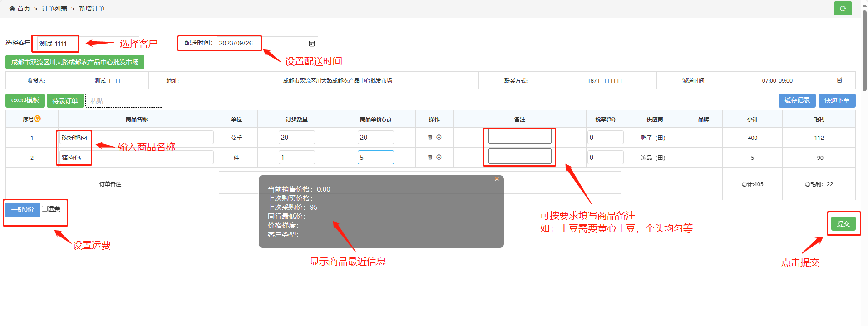Image resolution: width=868 pixels, height=326 pixels.
Task: Click the 快速下单 button
Action: [x=837, y=100]
